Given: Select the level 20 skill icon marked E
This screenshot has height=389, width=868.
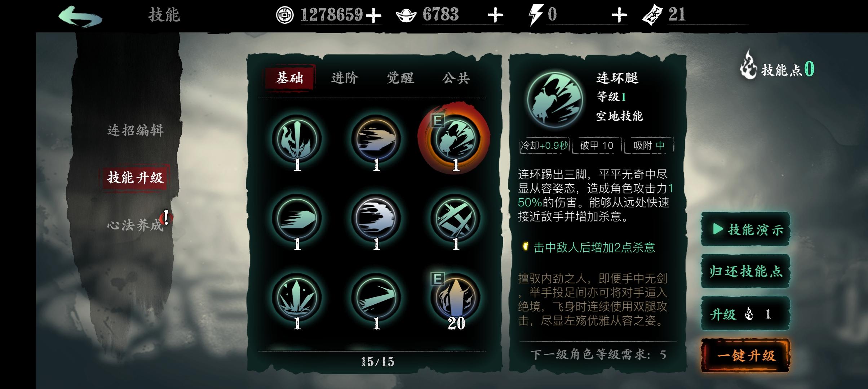Looking at the screenshot, I should click(x=455, y=298).
